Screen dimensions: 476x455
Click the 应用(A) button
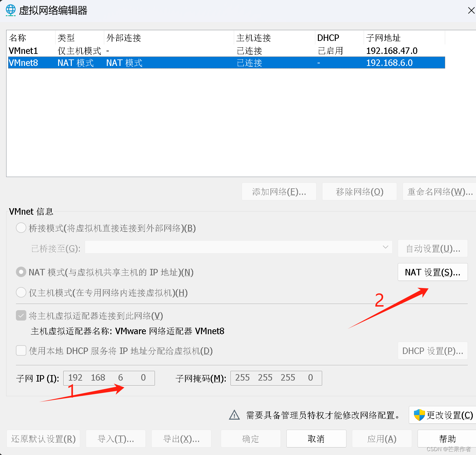[382, 439]
